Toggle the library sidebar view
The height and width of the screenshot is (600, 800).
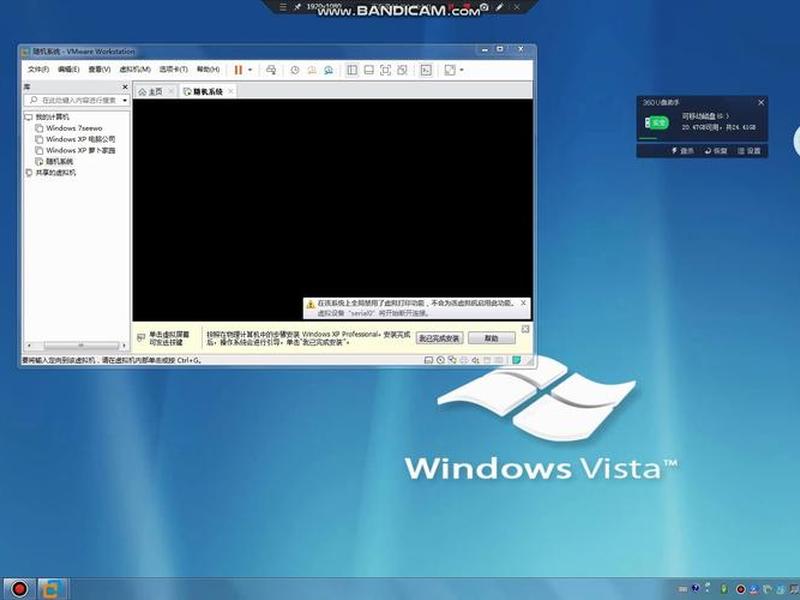coord(352,70)
